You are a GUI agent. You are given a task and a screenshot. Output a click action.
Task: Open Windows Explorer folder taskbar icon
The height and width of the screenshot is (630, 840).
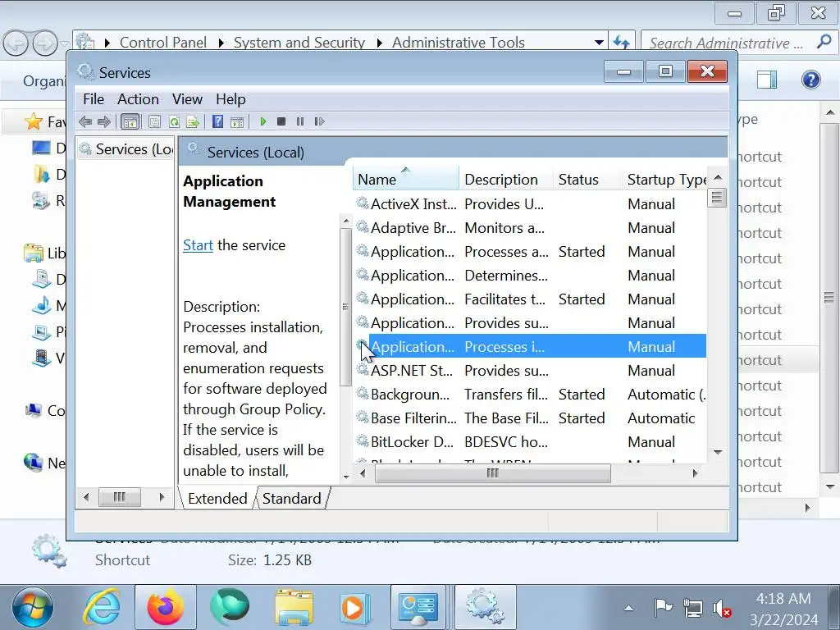[x=294, y=607]
